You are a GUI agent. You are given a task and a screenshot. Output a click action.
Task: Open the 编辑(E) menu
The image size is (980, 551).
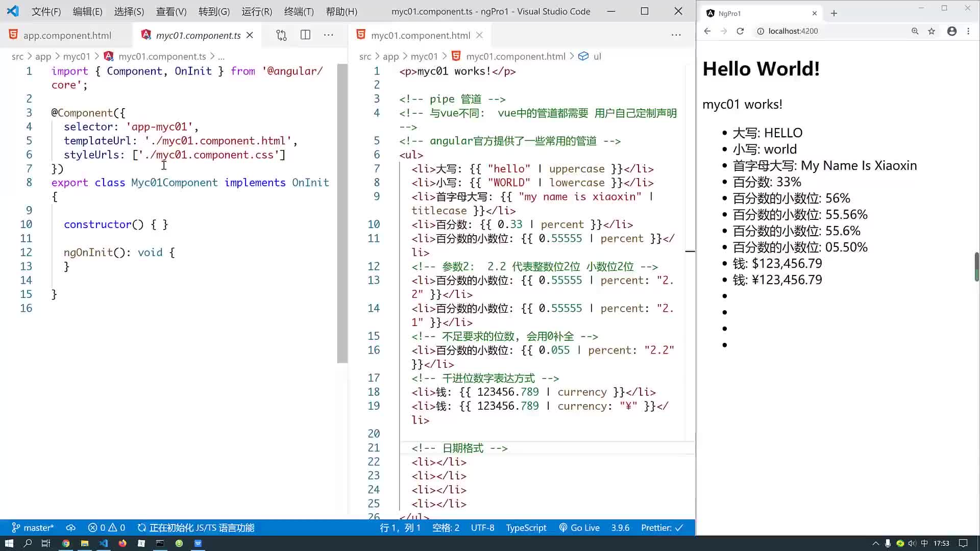pos(87,11)
